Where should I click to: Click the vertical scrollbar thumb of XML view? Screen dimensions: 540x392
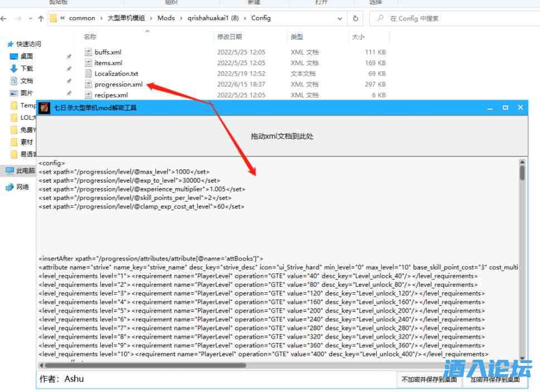tap(522, 173)
